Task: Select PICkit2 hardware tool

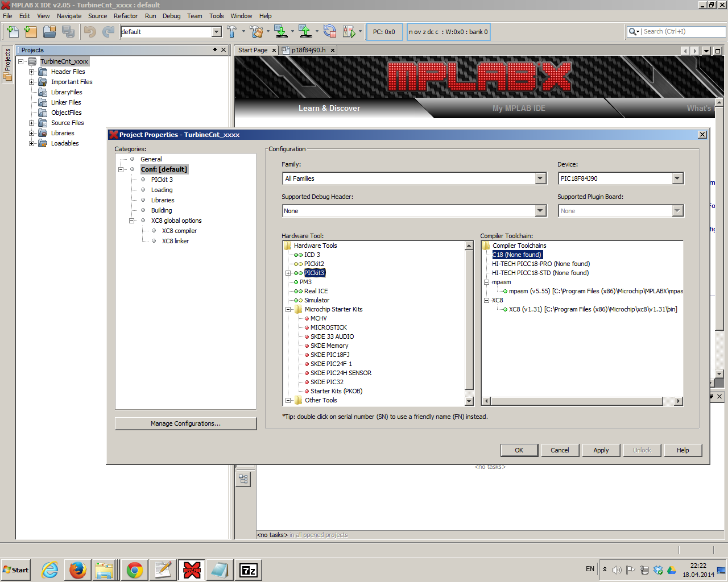Action: [x=314, y=264]
